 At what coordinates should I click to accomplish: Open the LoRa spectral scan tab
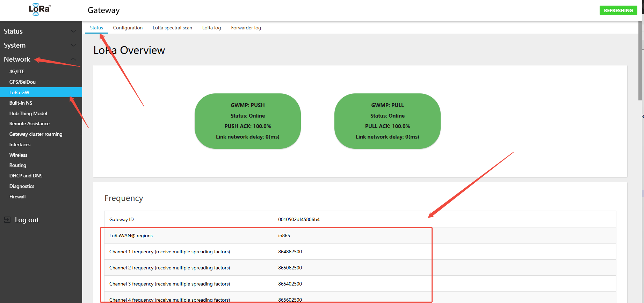pos(172,28)
